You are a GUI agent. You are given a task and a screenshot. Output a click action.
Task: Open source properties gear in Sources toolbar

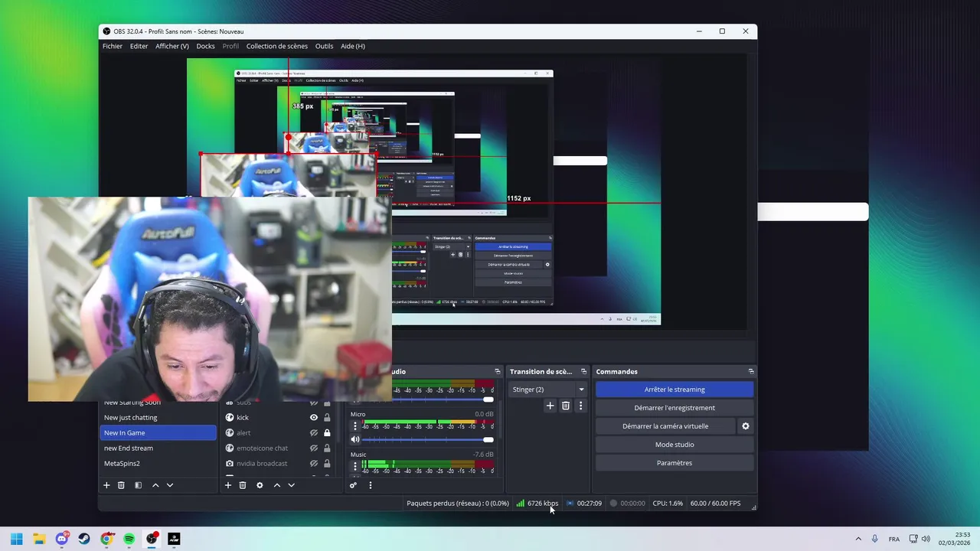pyautogui.click(x=260, y=485)
